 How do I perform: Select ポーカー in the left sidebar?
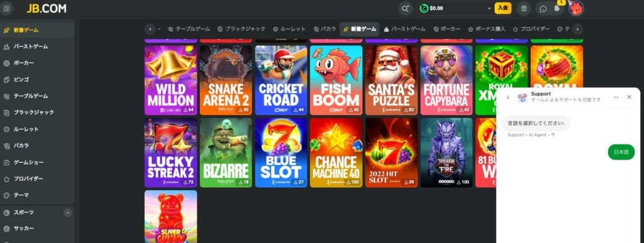pos(37,63)
